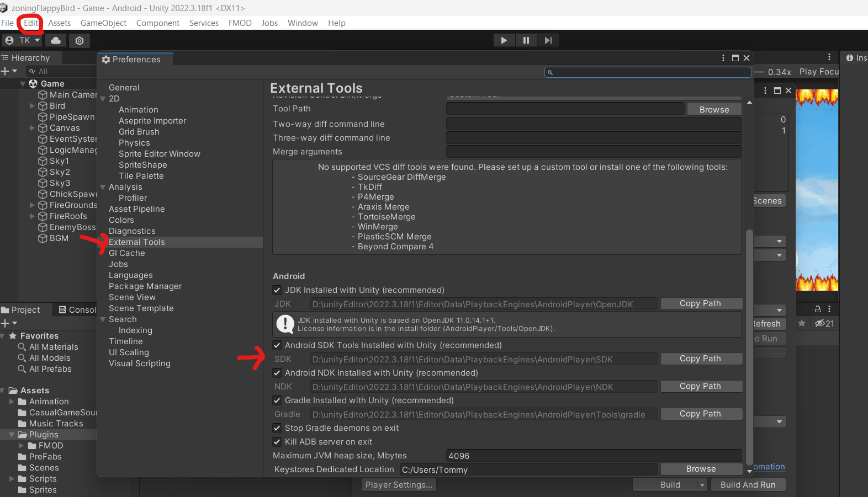
Task: Click the version control icon beside the cloud button
Action: 80,40
